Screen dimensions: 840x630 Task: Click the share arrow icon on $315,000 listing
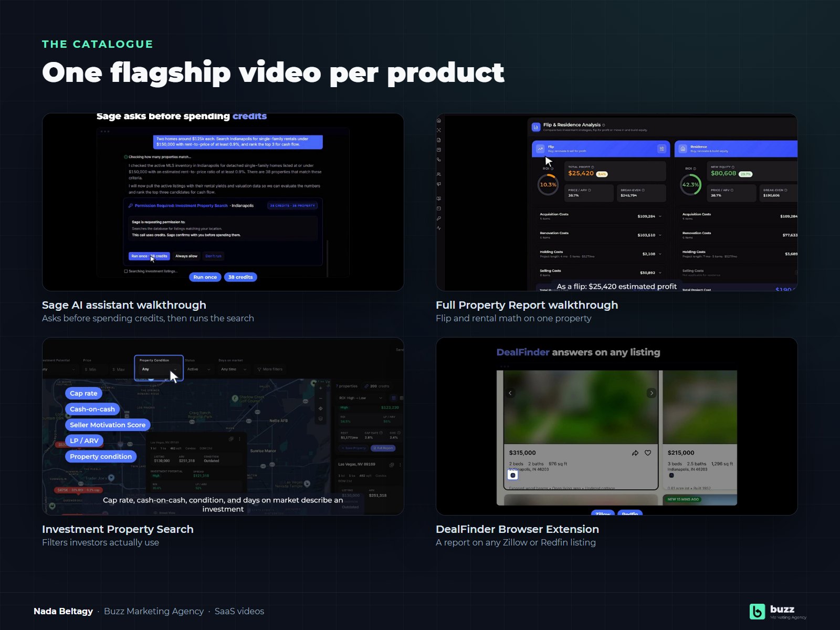click(635, 453)
